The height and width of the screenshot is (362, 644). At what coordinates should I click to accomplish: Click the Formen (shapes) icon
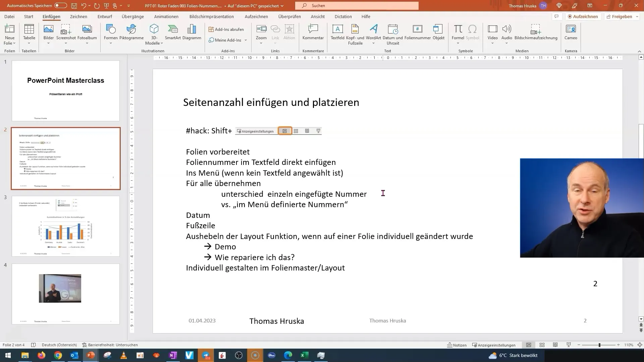[x=111, y=34]
